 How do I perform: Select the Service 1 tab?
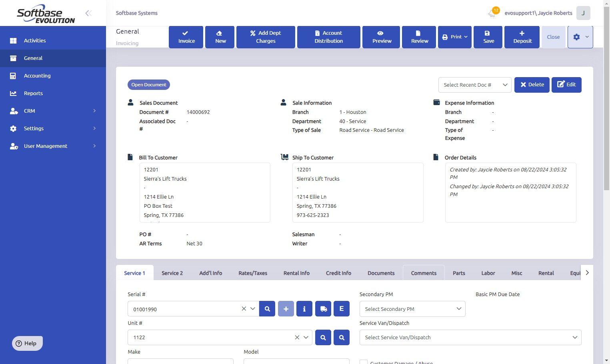click(134, 273)
